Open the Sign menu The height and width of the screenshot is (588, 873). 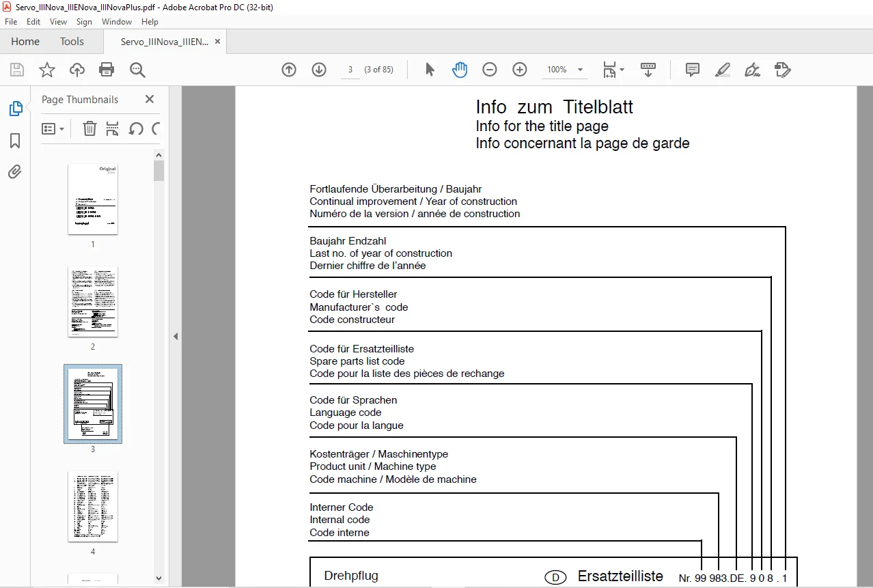point(84,22)
